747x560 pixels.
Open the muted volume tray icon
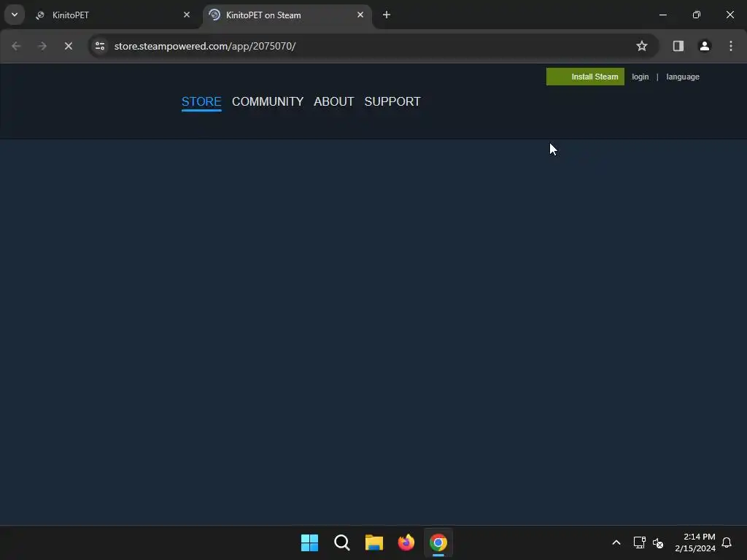tap(658, 542)
